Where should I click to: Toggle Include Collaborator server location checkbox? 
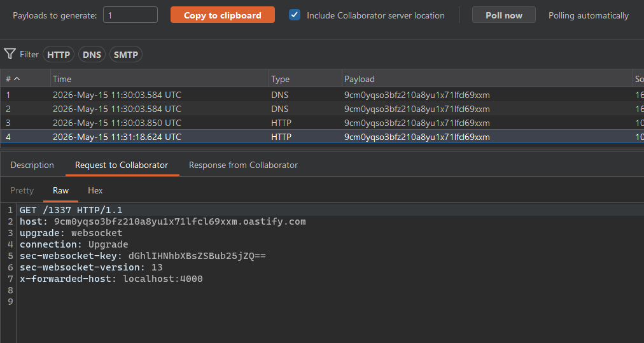click(295, 15)
